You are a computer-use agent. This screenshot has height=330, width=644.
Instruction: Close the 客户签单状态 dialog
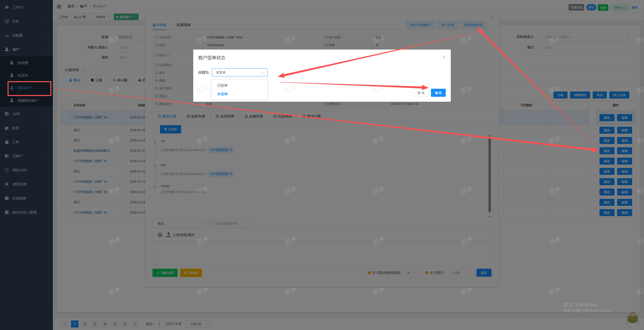point(444,57)
